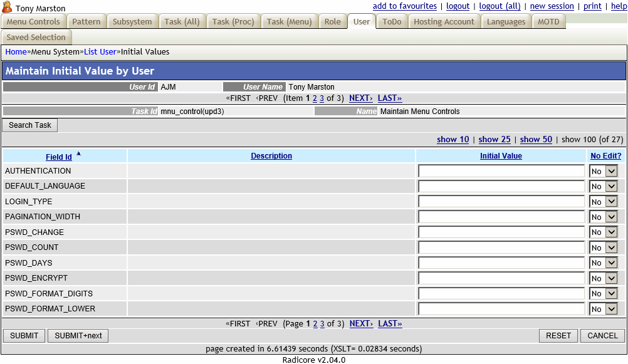Open the Languages tab
Viewport: 628px width, 364px height.
click(506, 21)
